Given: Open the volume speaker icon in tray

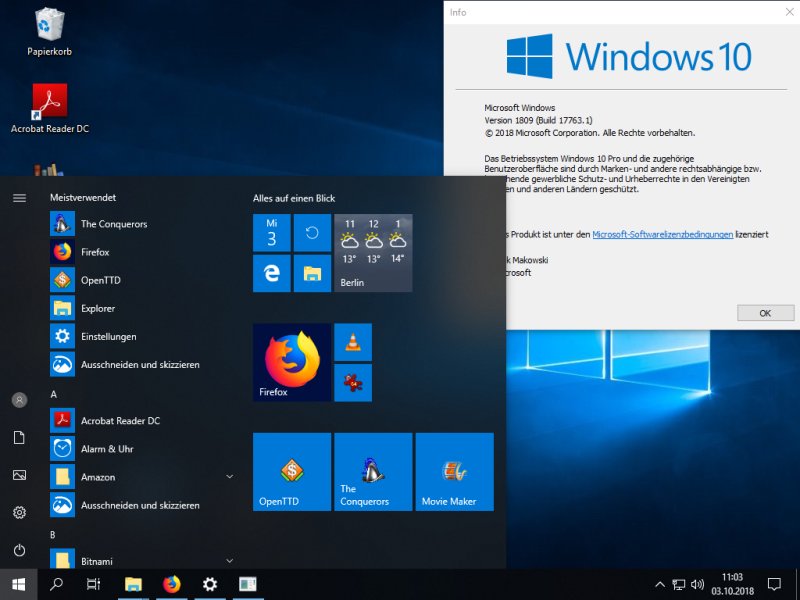Looking at the screenshot, I should tap(697, 585).
